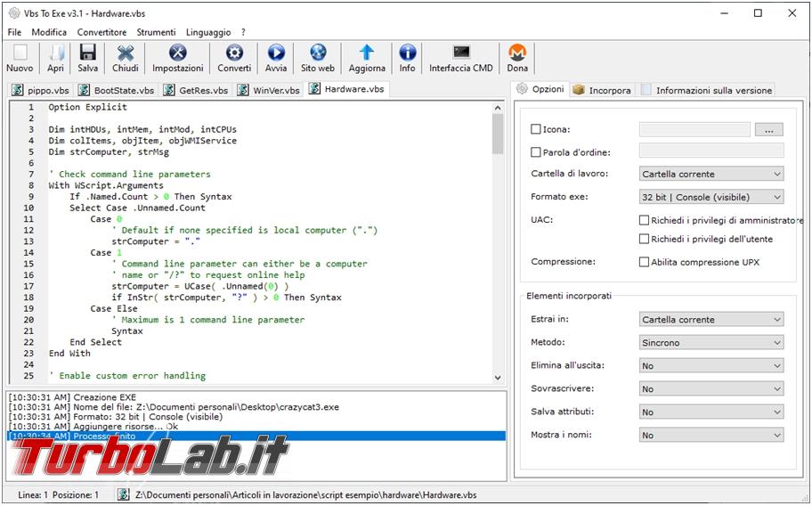Click the Icona path field
Image resolution: width=812 pixels, height=506 pixels.
point(694,129)
